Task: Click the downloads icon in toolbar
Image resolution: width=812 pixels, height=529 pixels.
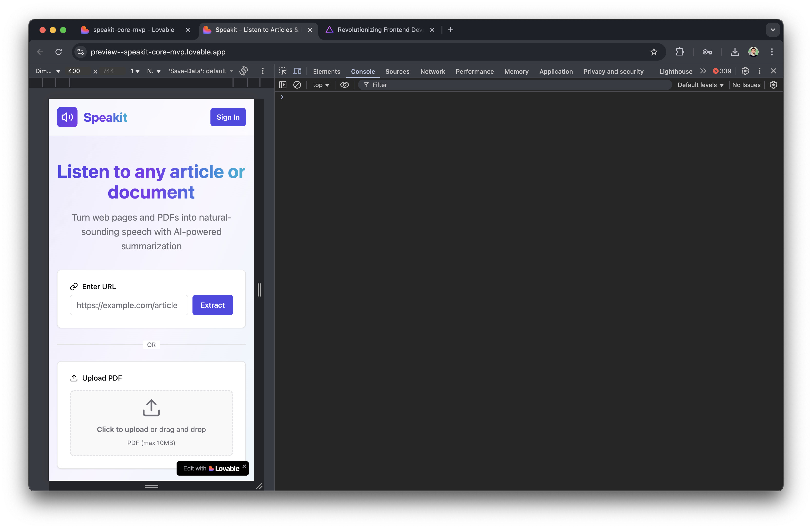Action: (734, 52)
